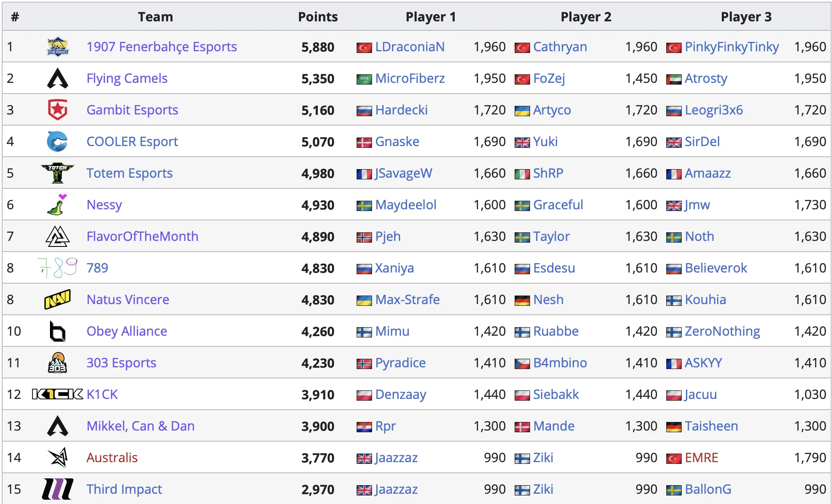Click the Turkish flag next to Cathryan
The height and width of the screenshot is (504, 832).
tap(522, 48)
